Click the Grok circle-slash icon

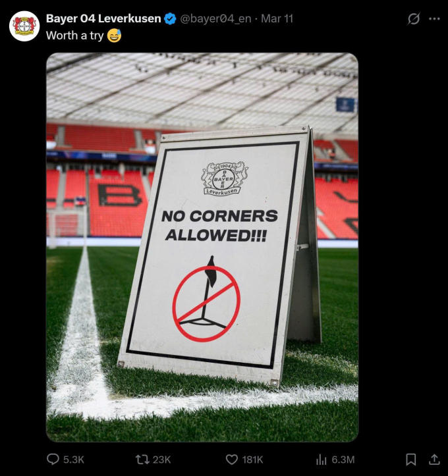[x=414, y=19]
